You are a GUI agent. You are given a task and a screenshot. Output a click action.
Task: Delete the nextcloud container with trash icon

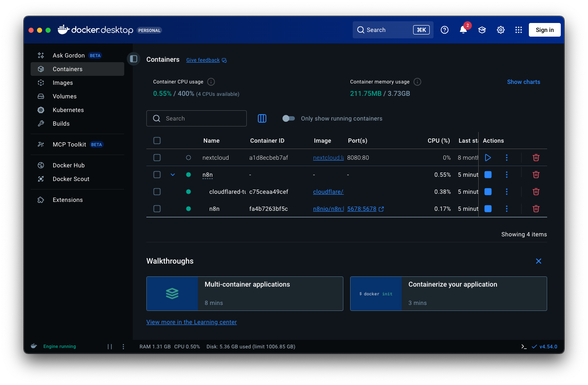pos(536,158)
